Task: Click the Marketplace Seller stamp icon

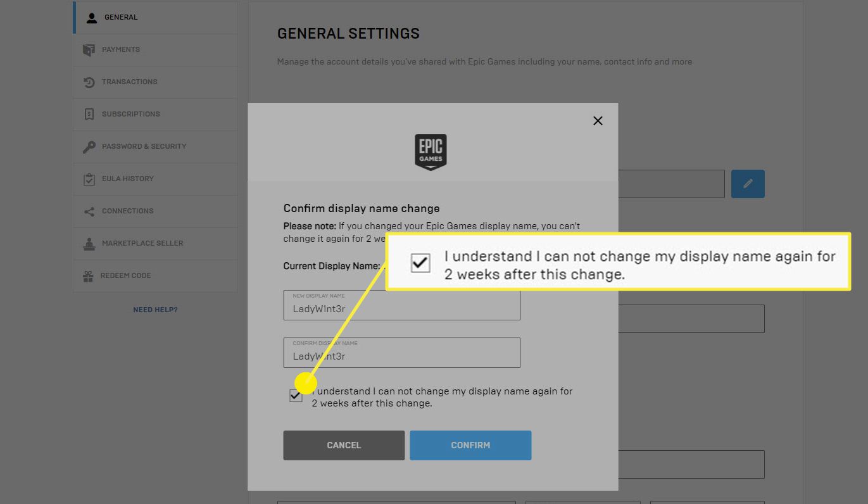Action: coord(89,244)
